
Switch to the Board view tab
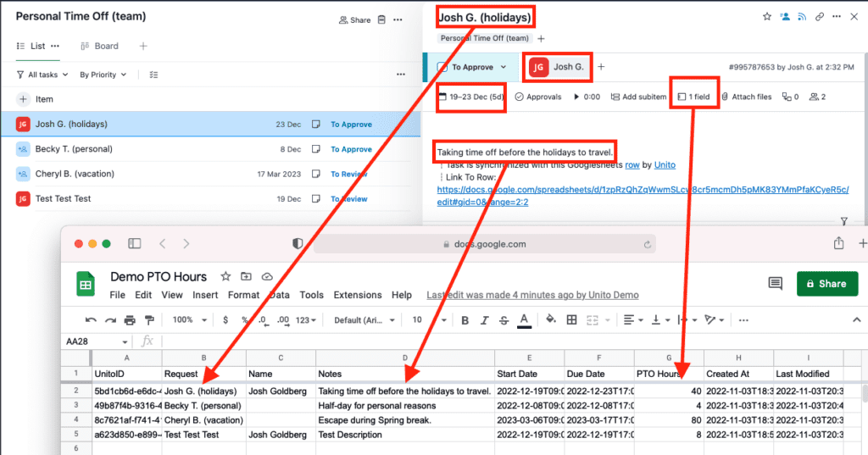coord(100,46)
